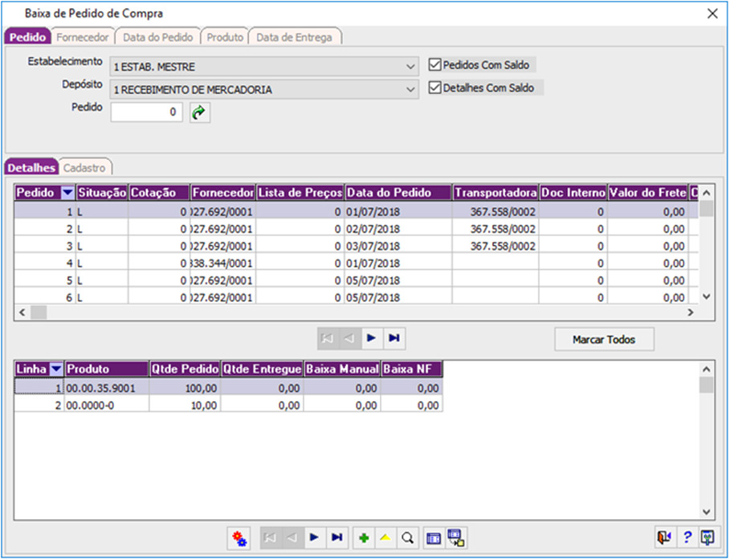The height and width of the screenshot is (560, 730).
Task: Click the green plus add icon
Action: coord(364,538)
